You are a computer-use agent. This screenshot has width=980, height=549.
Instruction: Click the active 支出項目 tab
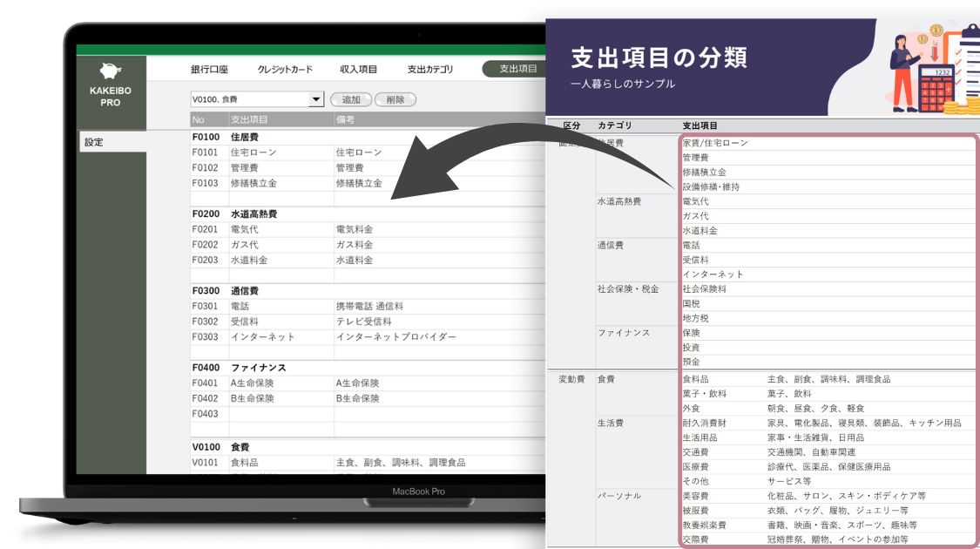point(516,70)
